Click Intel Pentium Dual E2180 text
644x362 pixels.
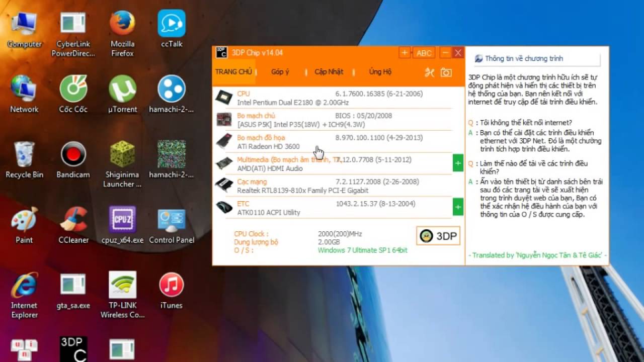click(x=293, y=103)
